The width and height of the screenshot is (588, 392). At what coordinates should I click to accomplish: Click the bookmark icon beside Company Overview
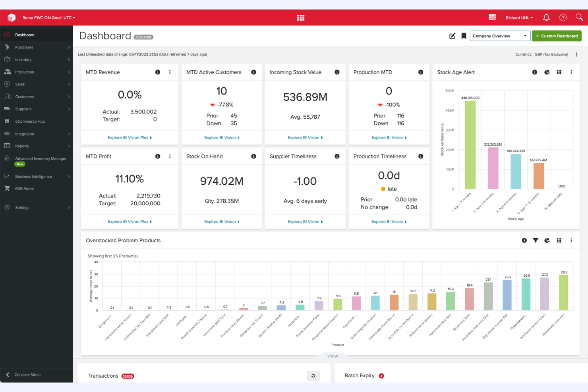click(464, 36)
